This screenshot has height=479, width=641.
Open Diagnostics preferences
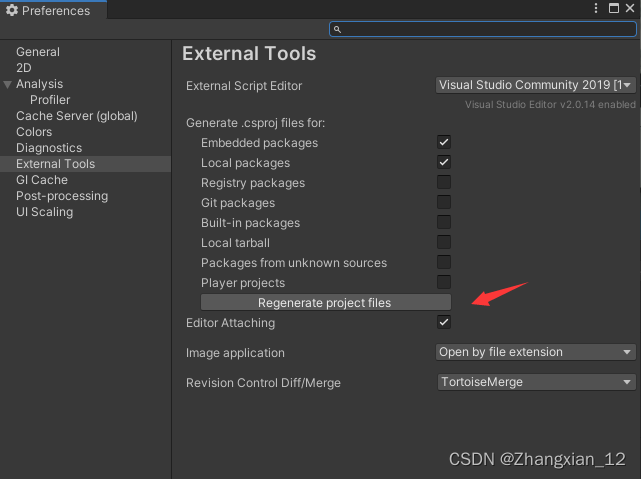tap(85, 148)
